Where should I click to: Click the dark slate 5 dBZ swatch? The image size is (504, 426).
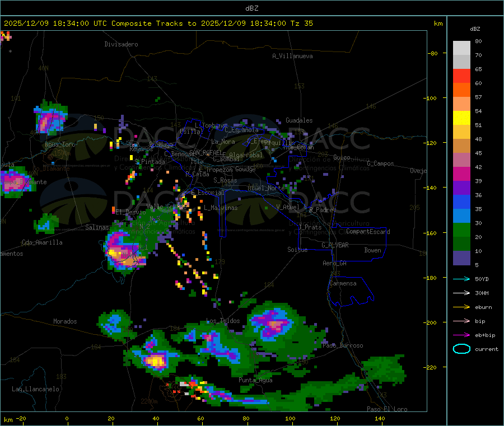461,258
